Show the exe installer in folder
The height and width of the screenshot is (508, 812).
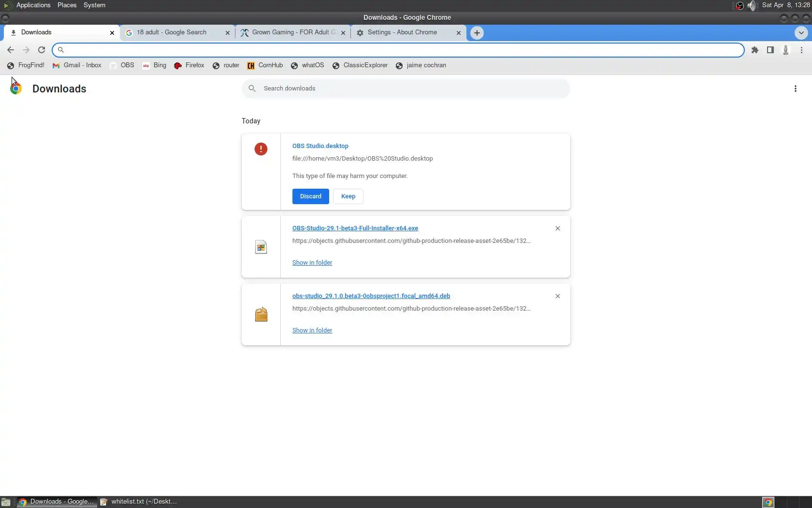pos(312,263)
